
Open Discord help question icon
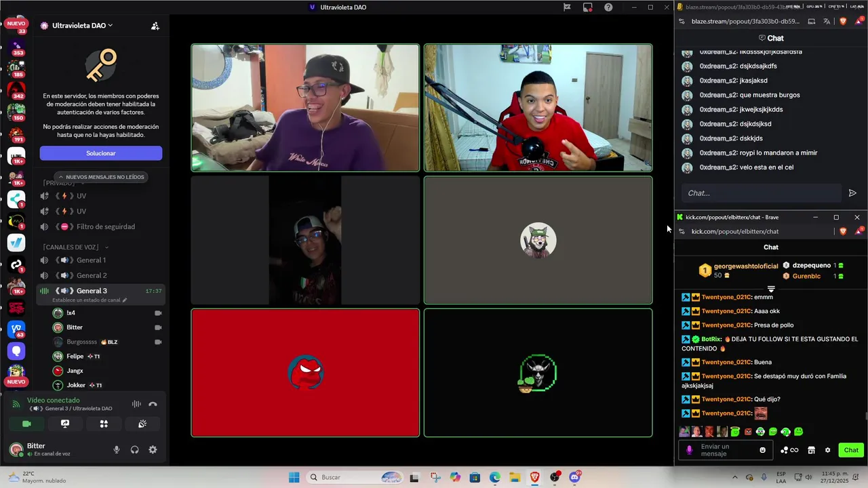[x=608, y=7]
